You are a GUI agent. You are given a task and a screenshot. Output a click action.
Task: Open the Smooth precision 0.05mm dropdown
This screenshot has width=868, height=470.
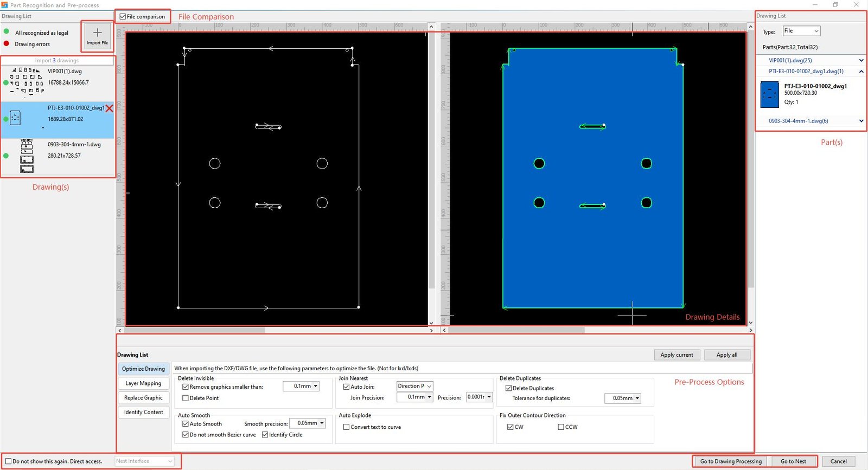click(x=308, y=423)
